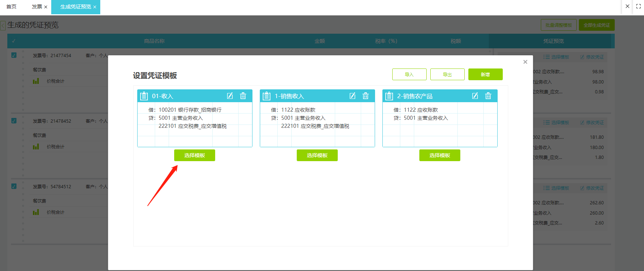Switch to the 发票 tab
644x271 pixels.
37,7
